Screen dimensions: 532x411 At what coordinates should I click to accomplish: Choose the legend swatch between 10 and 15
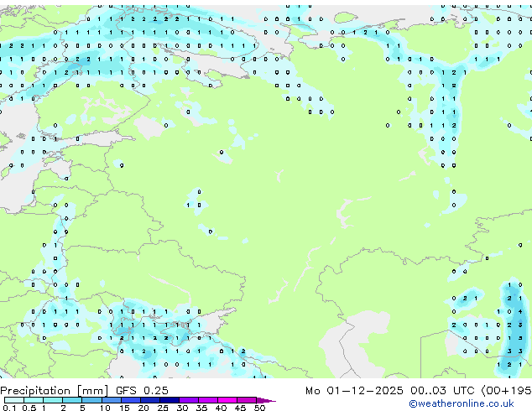tap(111, 400)
